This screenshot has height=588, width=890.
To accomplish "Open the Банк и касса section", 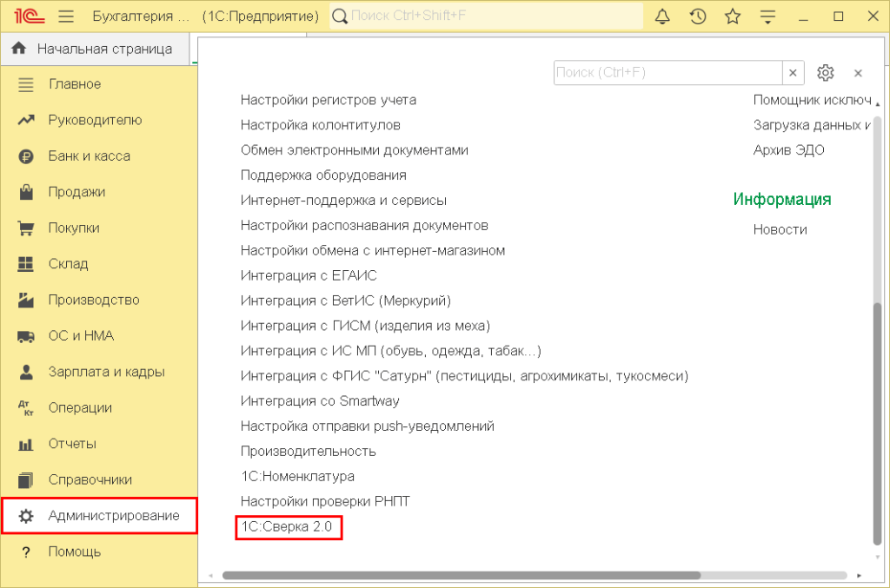I will [89, 156].
